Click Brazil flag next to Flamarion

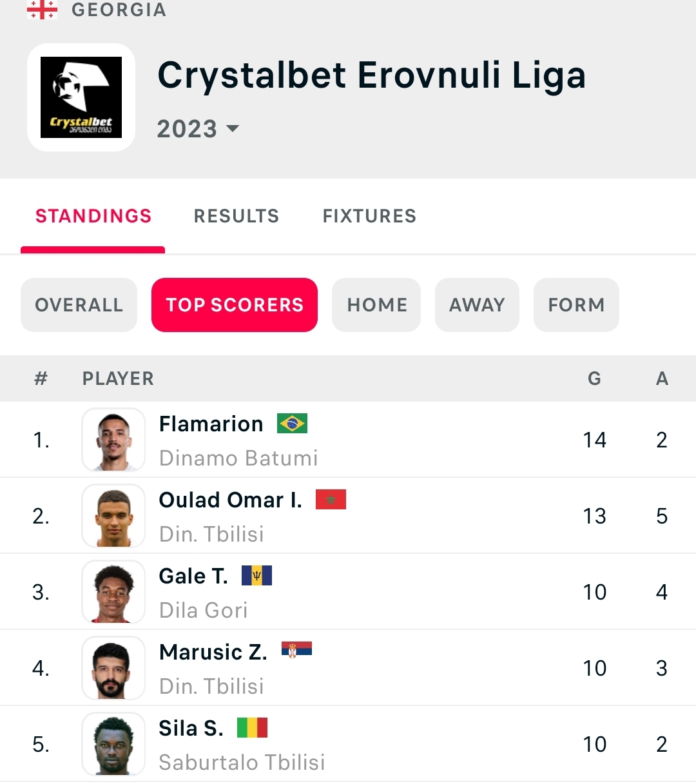(292, 424)
